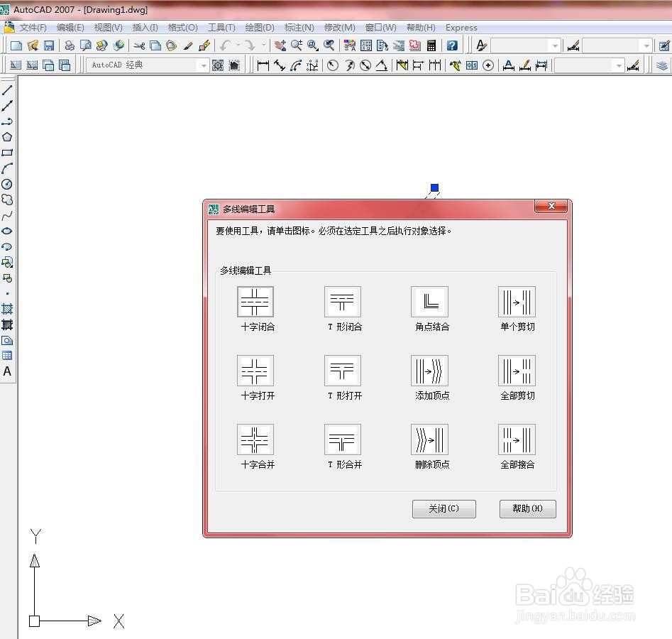Select the Arc draw tool

point(7,168)
